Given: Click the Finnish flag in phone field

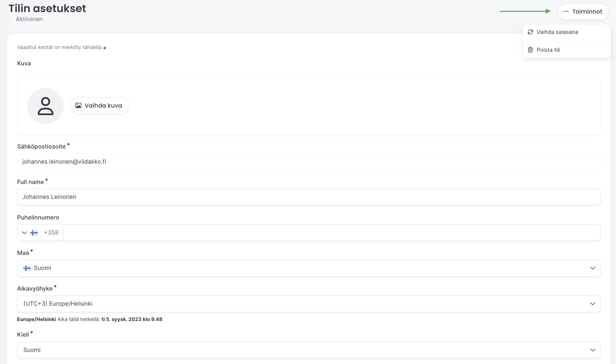Looking at the screenshot, I should (34, 233).
